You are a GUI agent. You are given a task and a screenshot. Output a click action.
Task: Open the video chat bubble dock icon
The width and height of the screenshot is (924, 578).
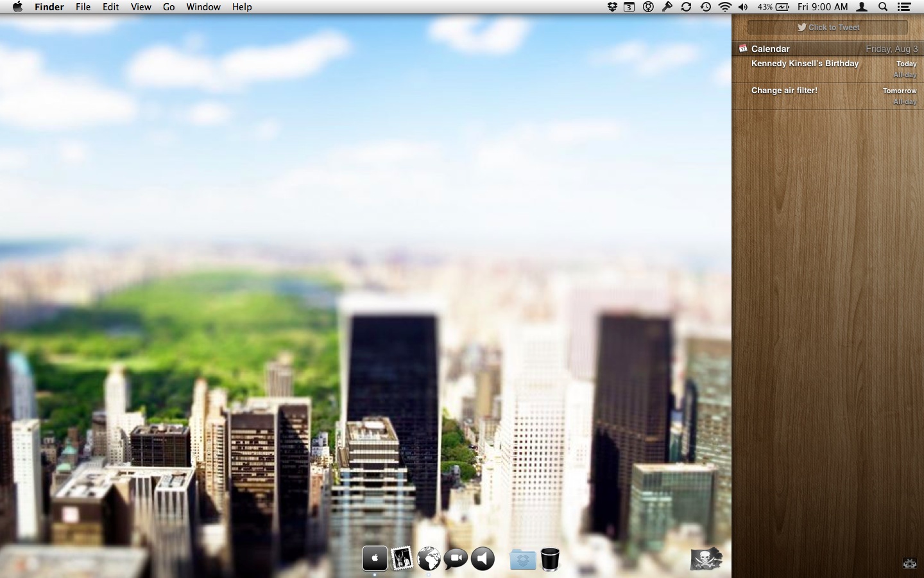[456, 559]
